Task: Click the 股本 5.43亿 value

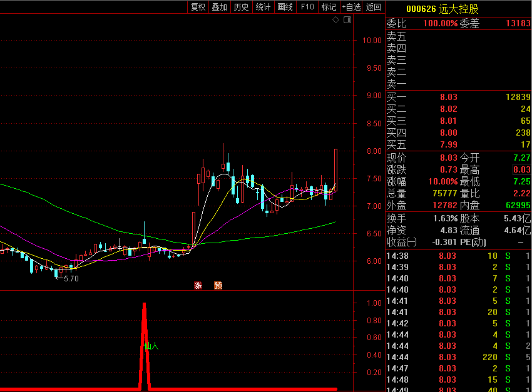Action: [x=518, y=219]
